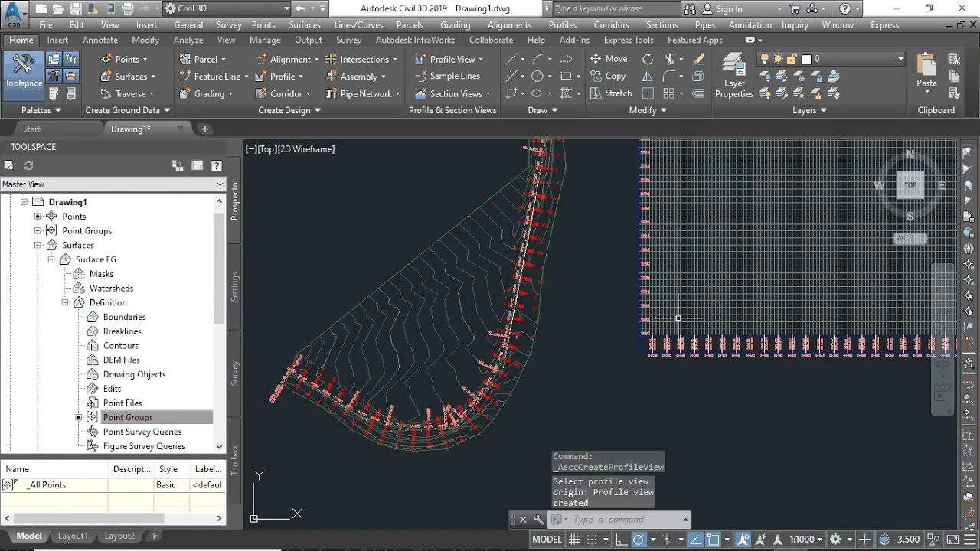Expand the Points node in Prospector tree
The width and height of the screenshot is (980, 551).
[38, 217]
